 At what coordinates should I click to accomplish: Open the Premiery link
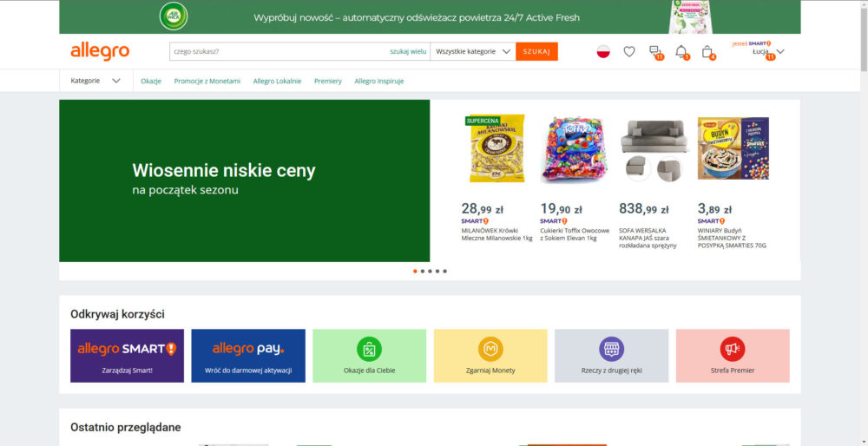click(x=328, y=81)
